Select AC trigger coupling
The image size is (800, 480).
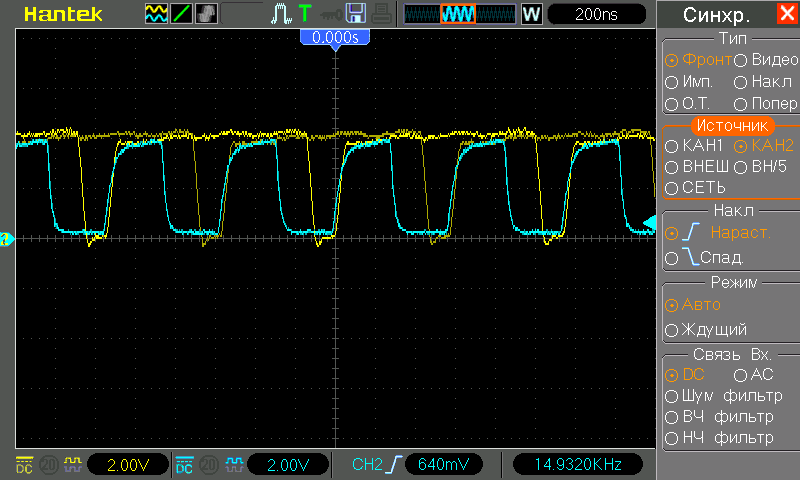(753, 374)
